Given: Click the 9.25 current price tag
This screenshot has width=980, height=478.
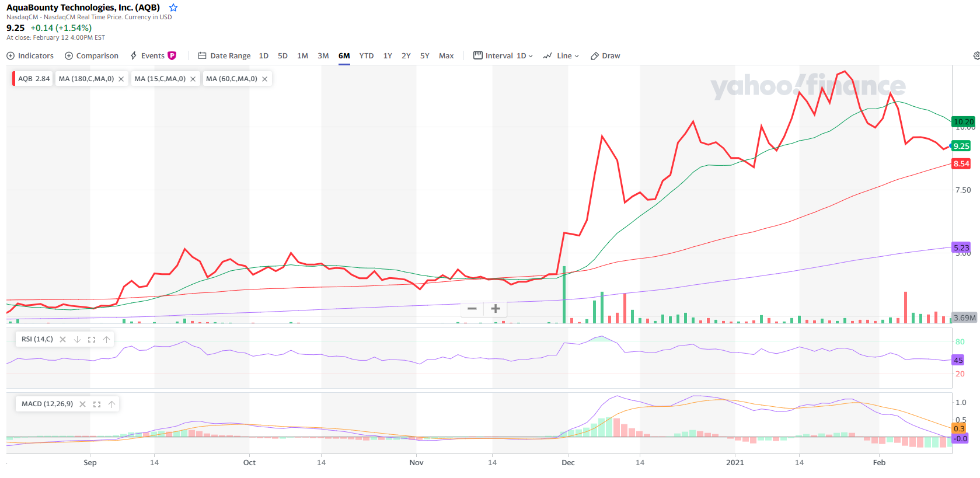Looking at the screenshot, I should (x=961, y=146).
